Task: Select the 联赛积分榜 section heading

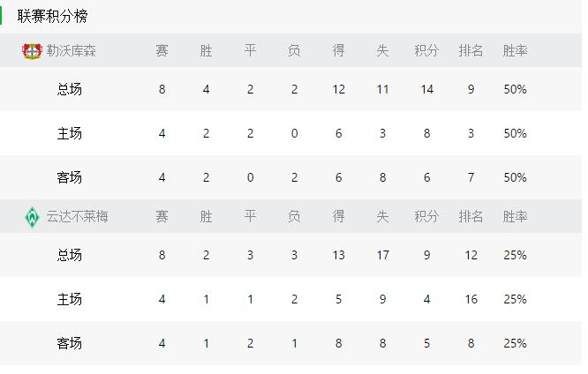Action: pos(52,16)
